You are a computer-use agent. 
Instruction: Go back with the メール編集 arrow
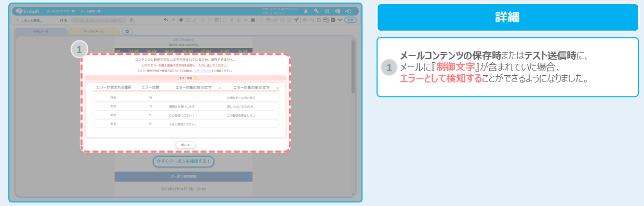[x=18, y=20]
